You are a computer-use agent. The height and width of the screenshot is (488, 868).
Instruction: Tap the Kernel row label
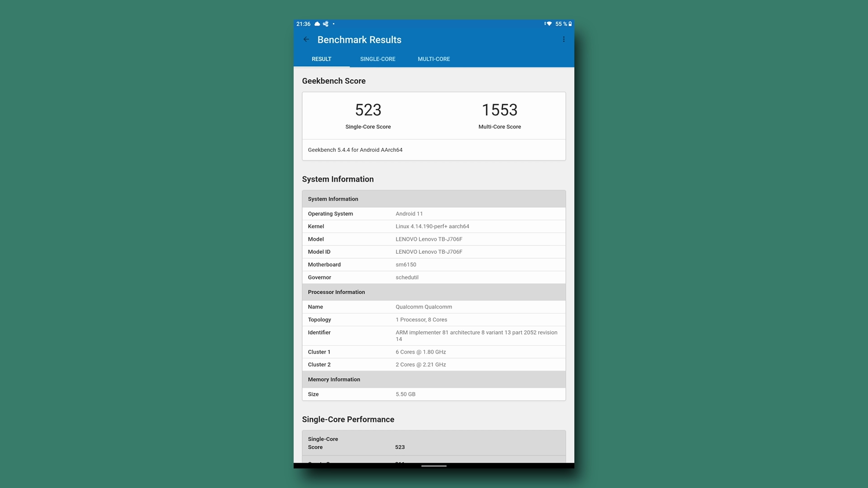tap(316, 227)
